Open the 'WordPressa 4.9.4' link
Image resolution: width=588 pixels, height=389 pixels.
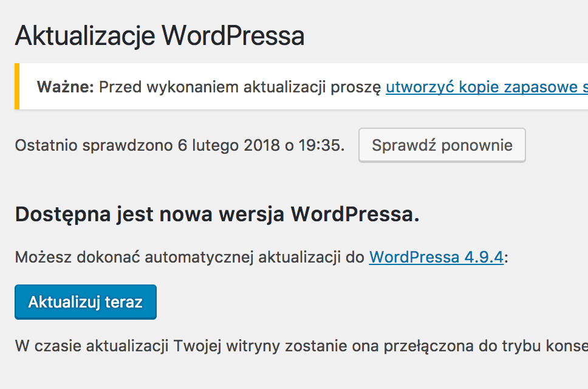coord(436,257)
